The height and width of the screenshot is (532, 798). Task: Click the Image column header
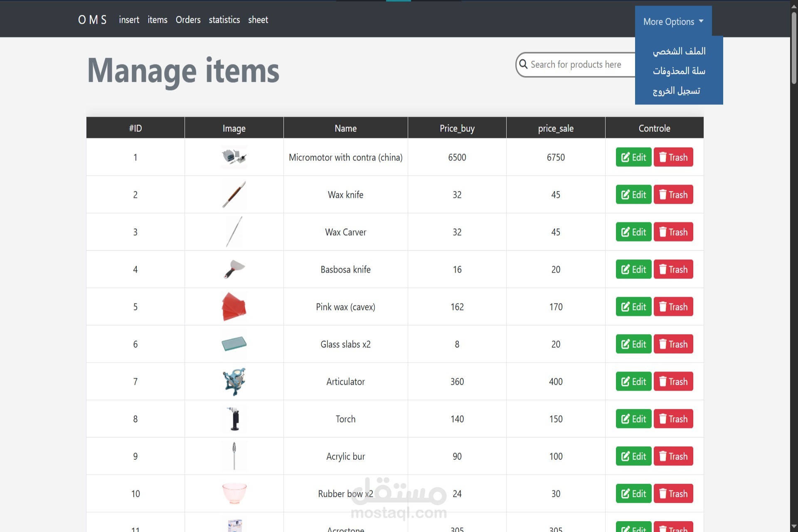[x=234, y=128]
